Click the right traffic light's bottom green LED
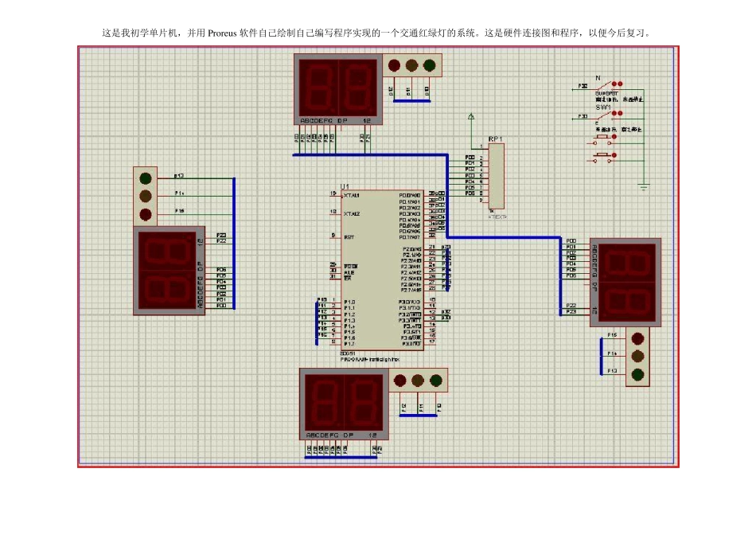756x535 pixels. [637, 374]
